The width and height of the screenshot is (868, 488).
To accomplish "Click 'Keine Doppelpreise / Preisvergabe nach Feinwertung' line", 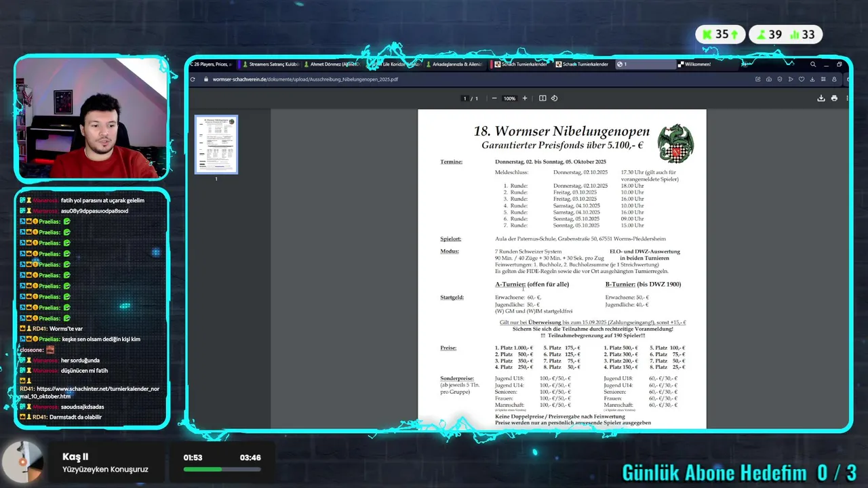I will [x=560, y=416].
